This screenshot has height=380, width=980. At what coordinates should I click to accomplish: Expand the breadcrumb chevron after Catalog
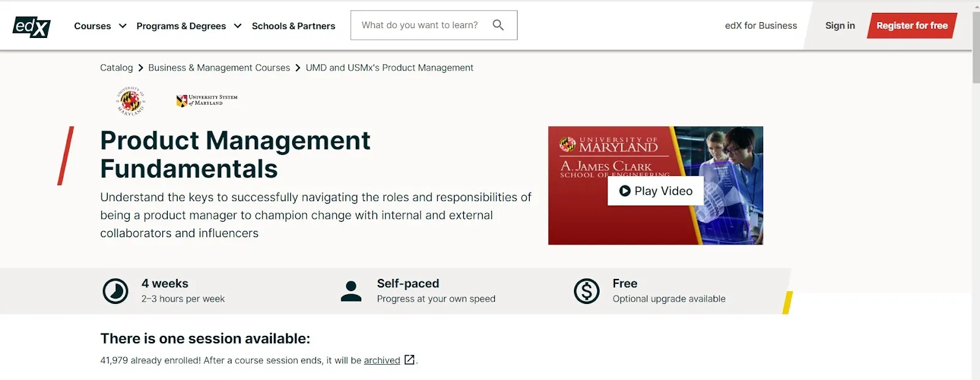(x=140, y=67)
